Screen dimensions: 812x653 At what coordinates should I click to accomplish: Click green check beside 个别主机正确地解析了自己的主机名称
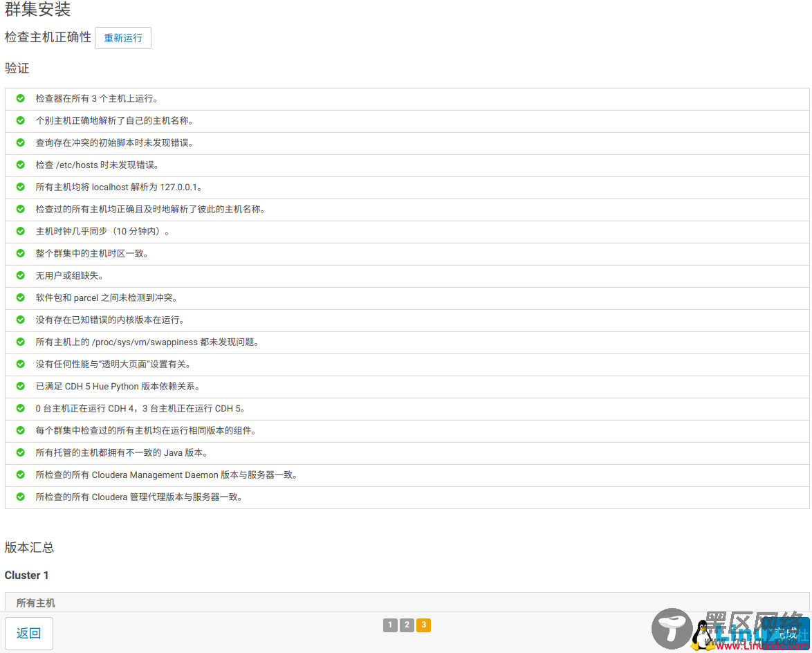(x=20, y=120)
